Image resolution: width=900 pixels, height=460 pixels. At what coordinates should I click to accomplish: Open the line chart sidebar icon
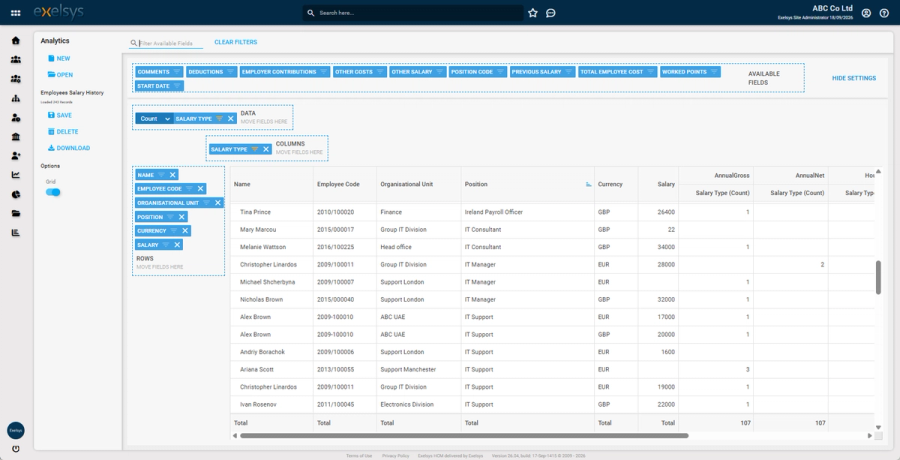coord(15,175)
